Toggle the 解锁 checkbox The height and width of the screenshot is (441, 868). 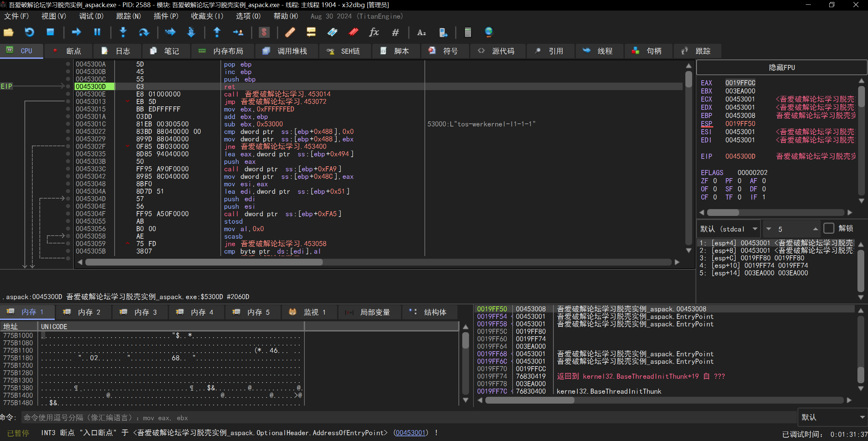click(x=829, y=228)
